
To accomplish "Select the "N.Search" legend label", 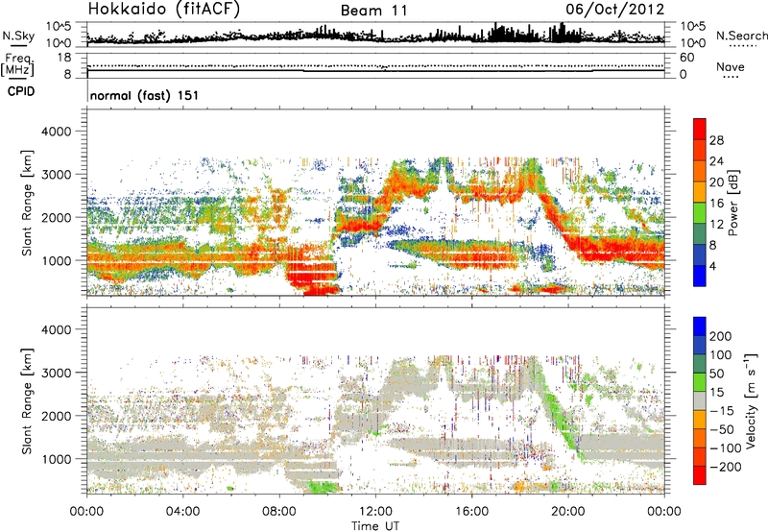I will pos(741,36).
